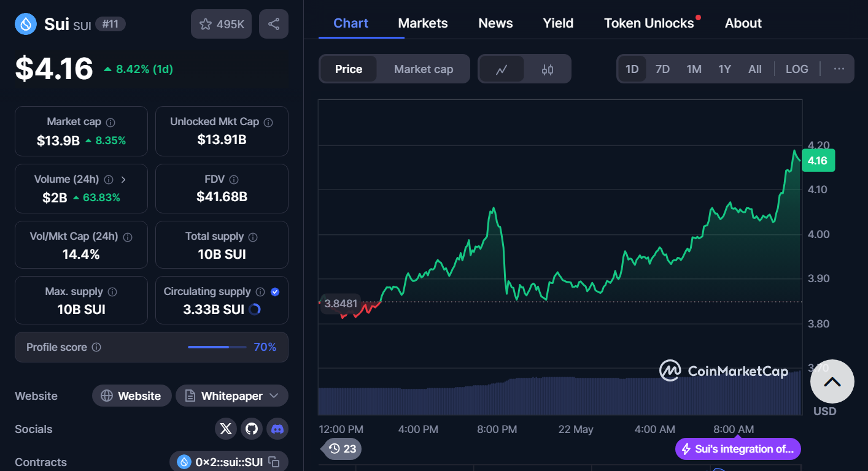This screenshot has width=868, height=471.
Task: Open the Markets tab
Action: (x=423, y=23)
